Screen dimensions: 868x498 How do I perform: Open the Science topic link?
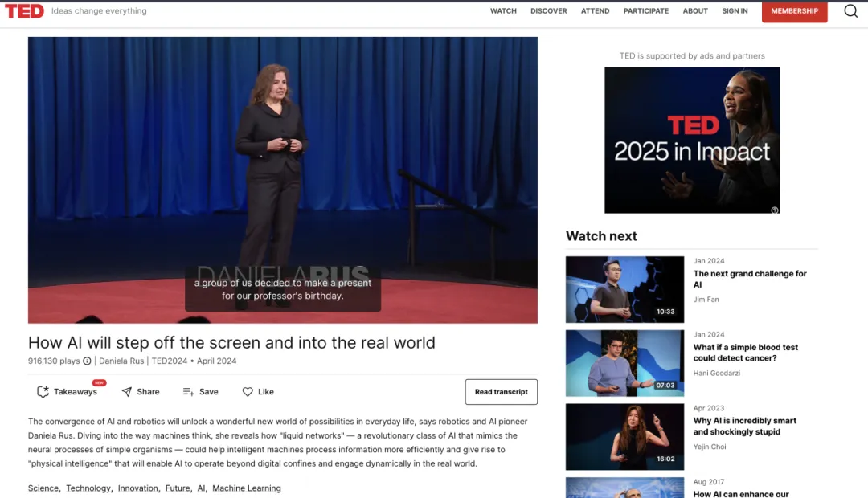coord(43,488)
